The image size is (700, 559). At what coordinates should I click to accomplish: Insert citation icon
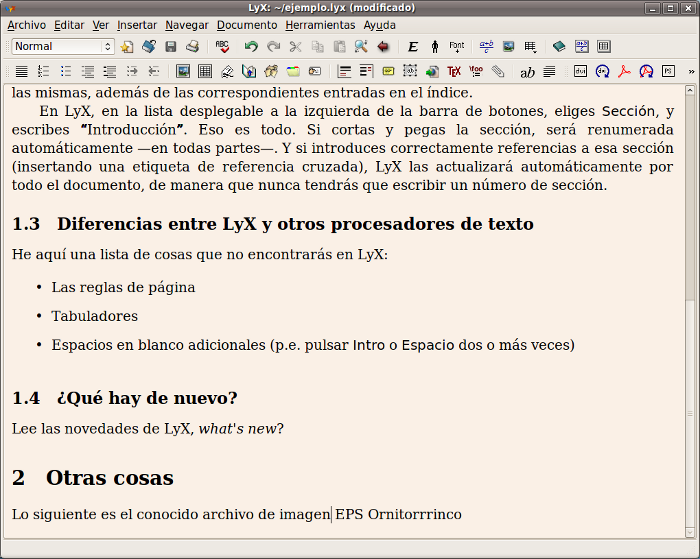point(271,71)
